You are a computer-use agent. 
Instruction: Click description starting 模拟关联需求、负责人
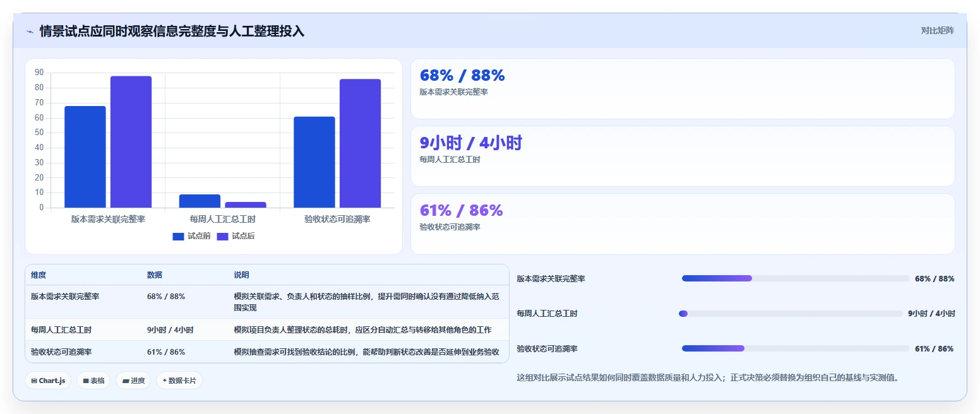tap(367, 302)
